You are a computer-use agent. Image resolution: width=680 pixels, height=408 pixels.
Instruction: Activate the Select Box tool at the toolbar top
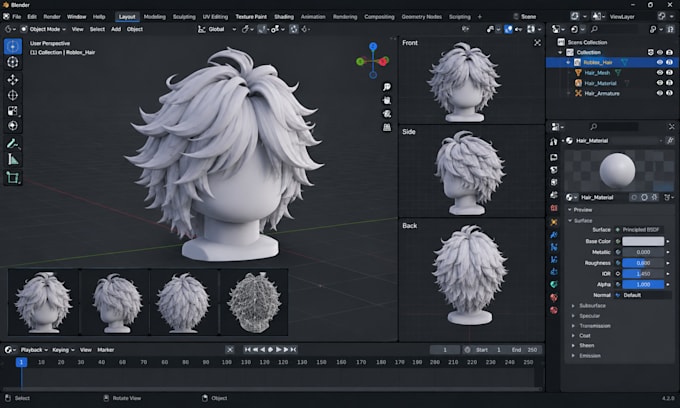[13, 46]
